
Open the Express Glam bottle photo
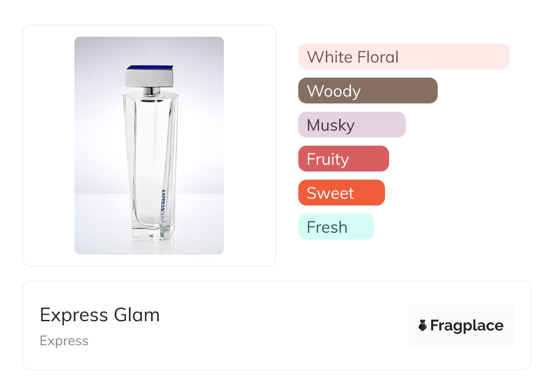(x=149, y=145)
